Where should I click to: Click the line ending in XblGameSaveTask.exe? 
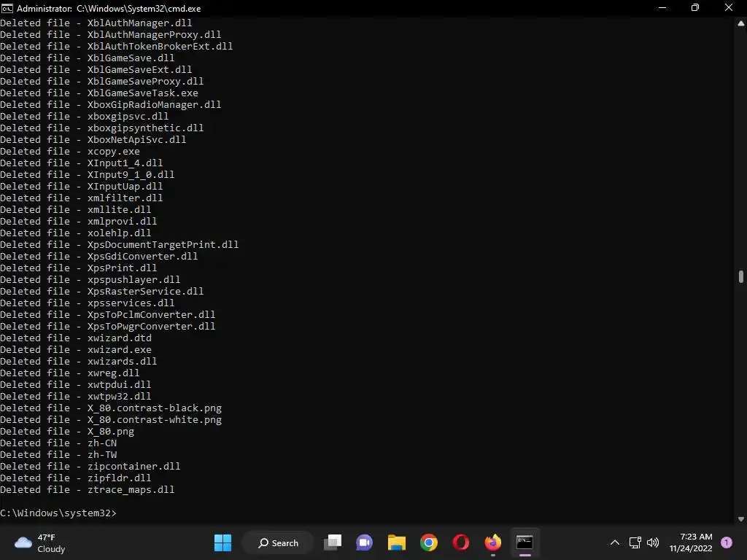pos(99,93)
